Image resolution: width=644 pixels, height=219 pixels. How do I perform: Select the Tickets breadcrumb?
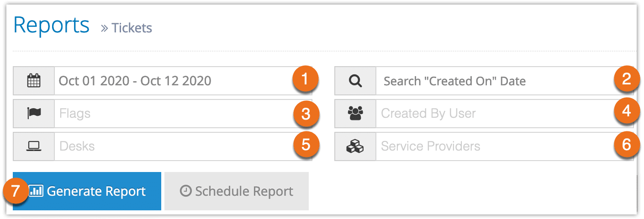point(132,28)
